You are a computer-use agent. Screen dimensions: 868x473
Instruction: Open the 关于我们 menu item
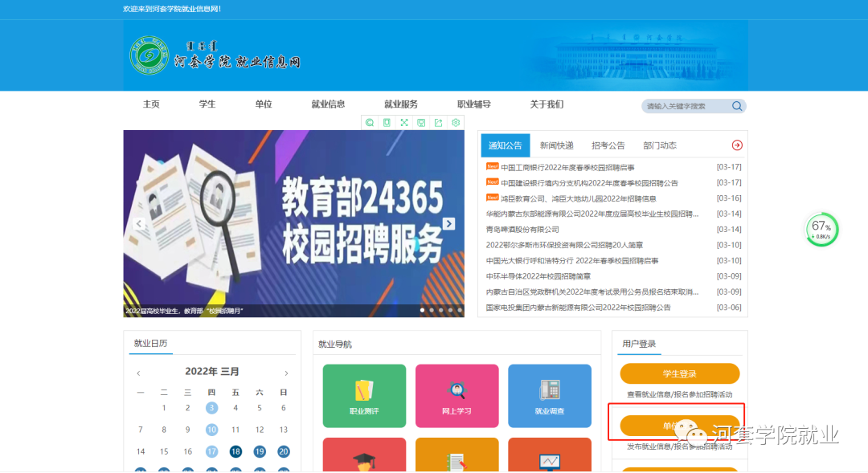click(x=547, y=104)
